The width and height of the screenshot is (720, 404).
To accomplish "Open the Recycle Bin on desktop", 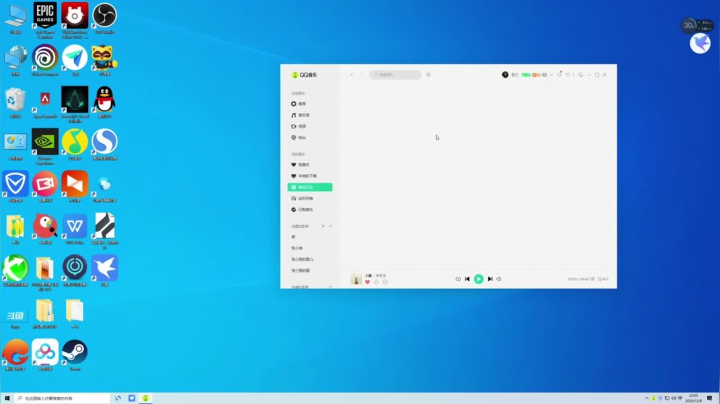I will tap(15, 102).
